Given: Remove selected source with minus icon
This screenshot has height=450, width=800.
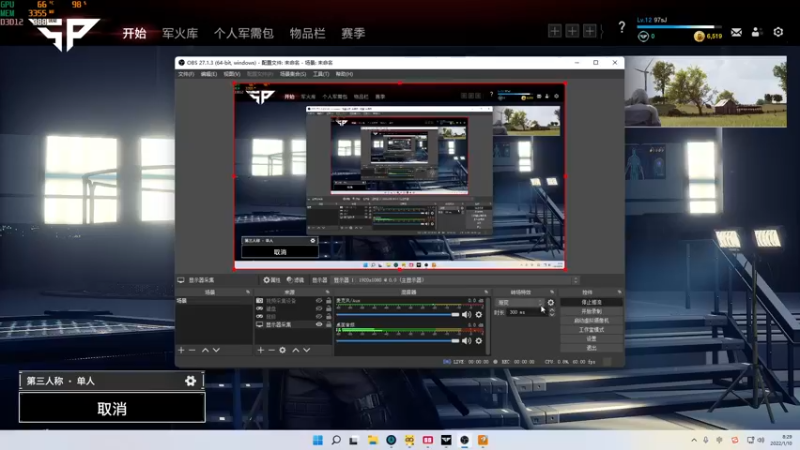Looking at the screenshot, I should [271, 350].
